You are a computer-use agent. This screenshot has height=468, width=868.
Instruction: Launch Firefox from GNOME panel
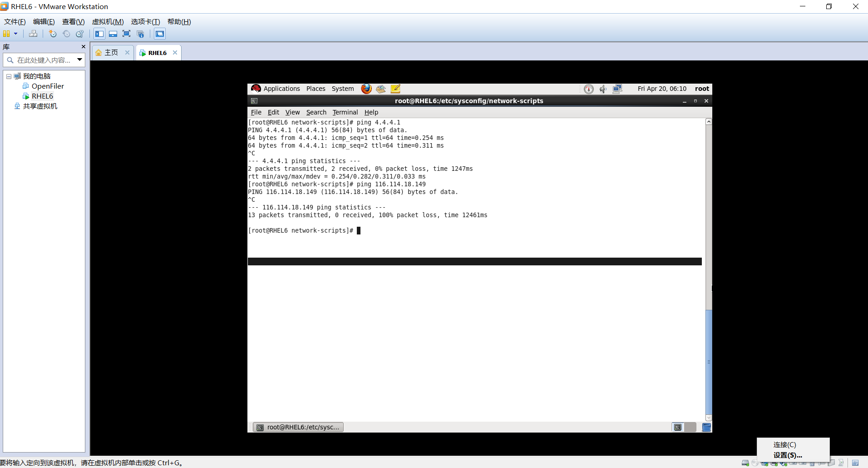(366, 89)
